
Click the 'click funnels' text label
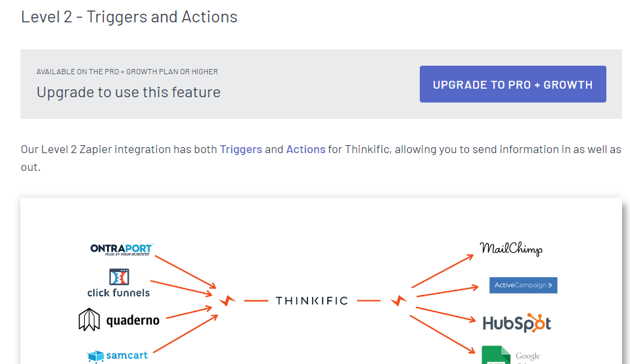tap(118, 293)
